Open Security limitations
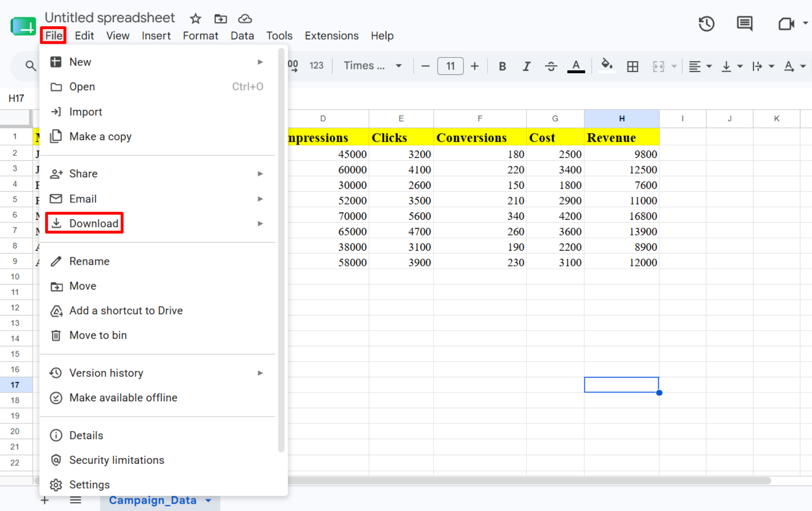812x511 pixels. 157,460
